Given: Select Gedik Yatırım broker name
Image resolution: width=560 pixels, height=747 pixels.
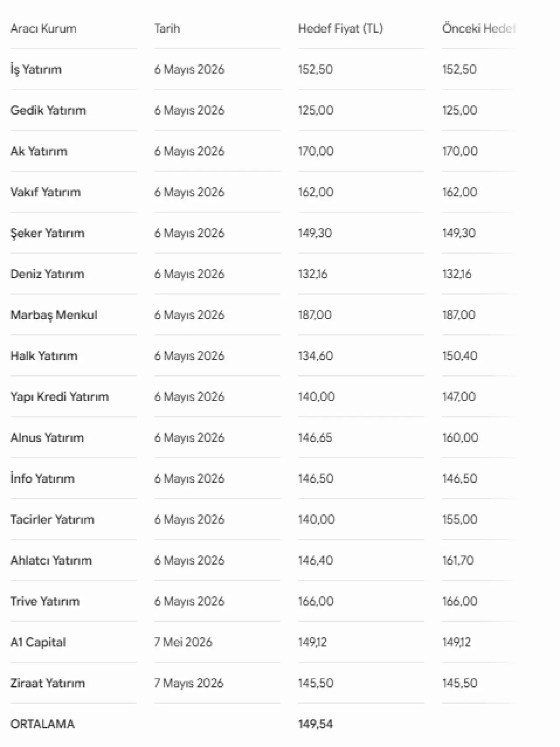Looking at the screenshot, I should (x=48, y=110).
